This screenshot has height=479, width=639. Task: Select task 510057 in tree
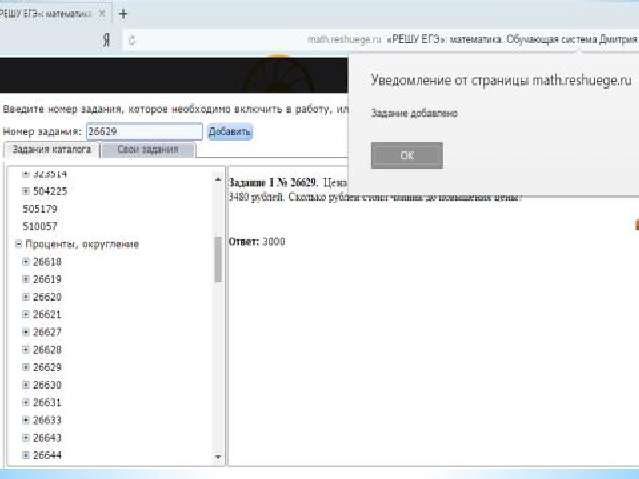point(40,226)
